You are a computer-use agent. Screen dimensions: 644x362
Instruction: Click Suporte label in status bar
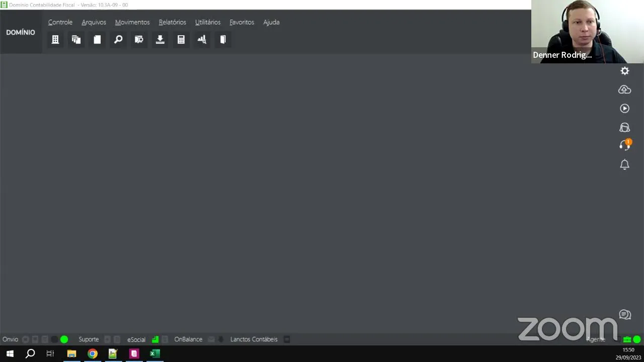tap(89, 339)
